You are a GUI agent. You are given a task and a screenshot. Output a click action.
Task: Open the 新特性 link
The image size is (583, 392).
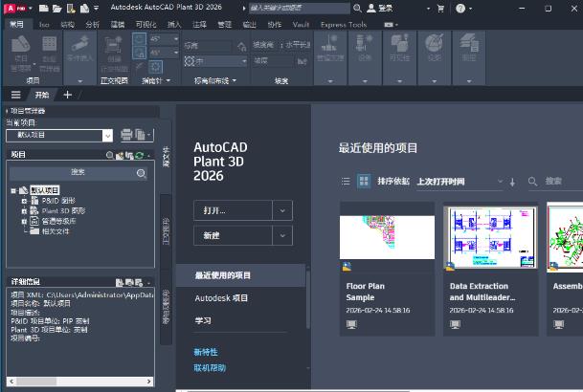coord(206,352)
